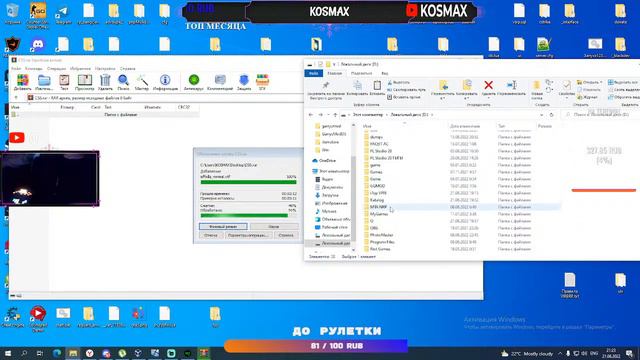640x360 pixels.
Task: Click the file progress bar in archiving dialog
Action: click(248, 182)
